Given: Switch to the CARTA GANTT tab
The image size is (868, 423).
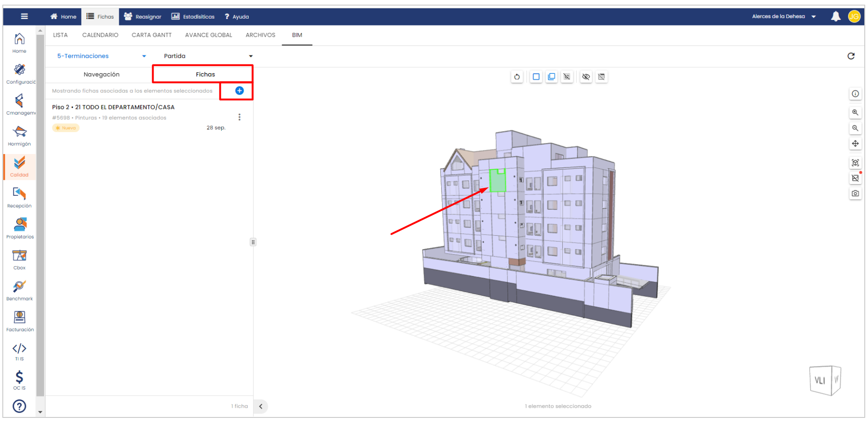Looking at the screenshot, I should click(x=152, y=35).
